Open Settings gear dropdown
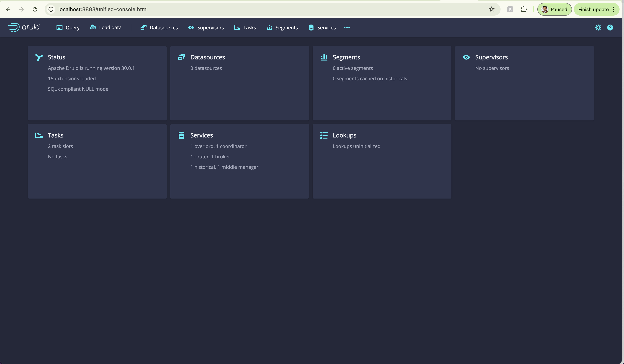624x364 pixels. tap(598, 27)
